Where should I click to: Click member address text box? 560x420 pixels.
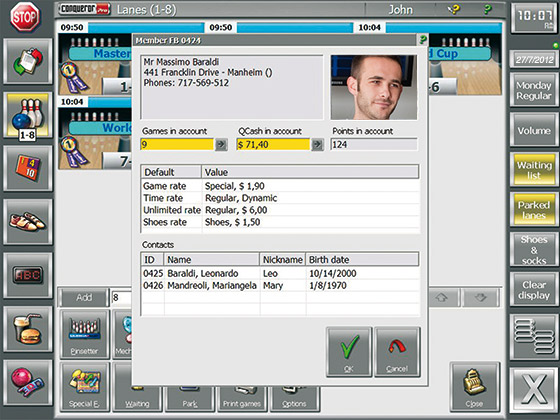[x=232, y=87]
